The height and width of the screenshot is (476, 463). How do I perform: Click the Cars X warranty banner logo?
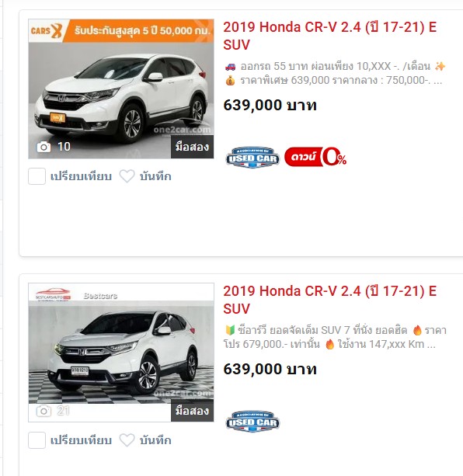[47, 30]
